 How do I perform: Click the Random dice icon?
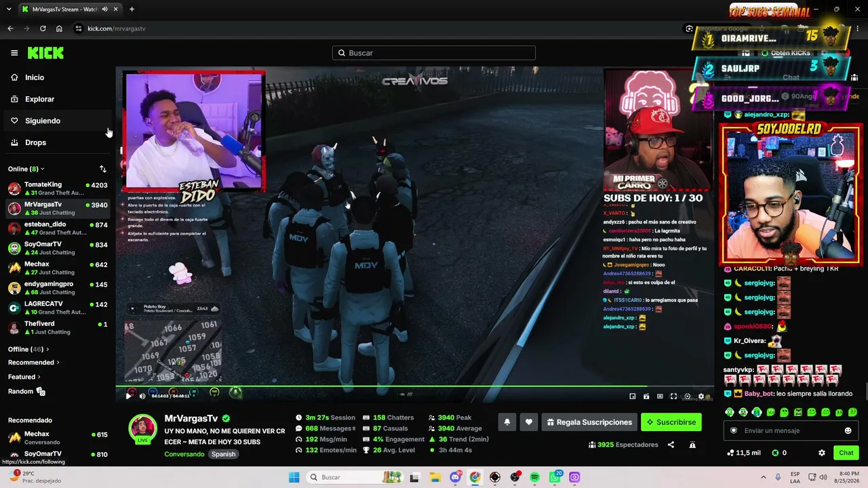pyautogui.click(x=41, y=391)
